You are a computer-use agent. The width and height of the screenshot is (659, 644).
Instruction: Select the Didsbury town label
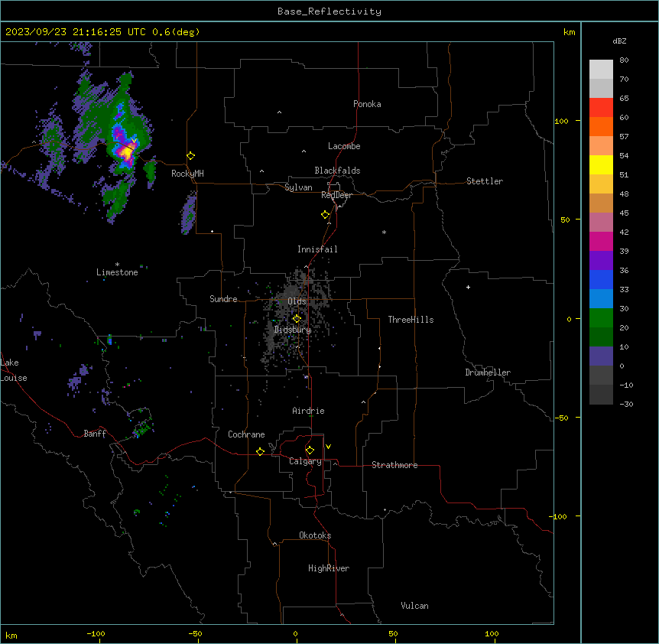pos(293,330)
